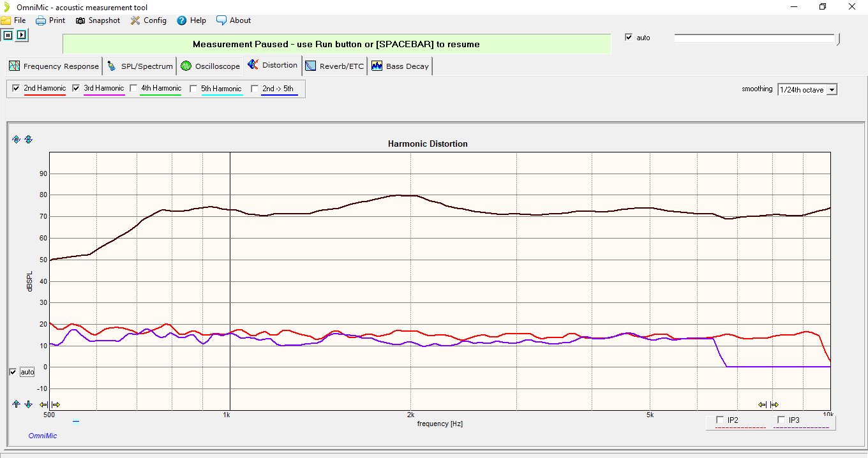Shift graph up with the up arrow icon
The image size is (868, 458).
point(16,404)
